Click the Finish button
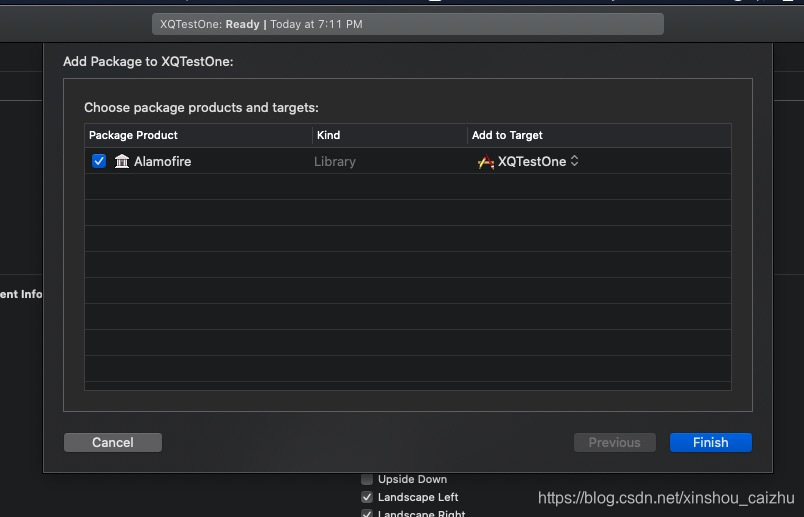804x517 pixels. tap(711, 442)
